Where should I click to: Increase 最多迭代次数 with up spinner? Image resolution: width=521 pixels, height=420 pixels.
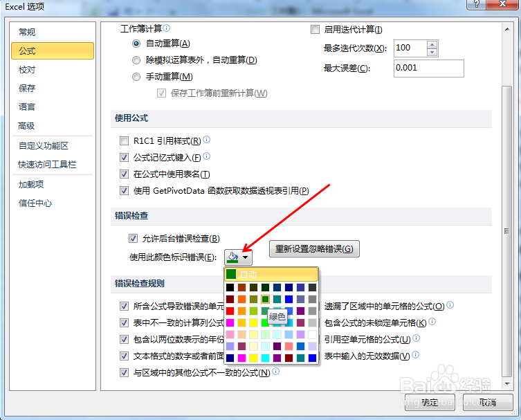(x=432, y=44)
